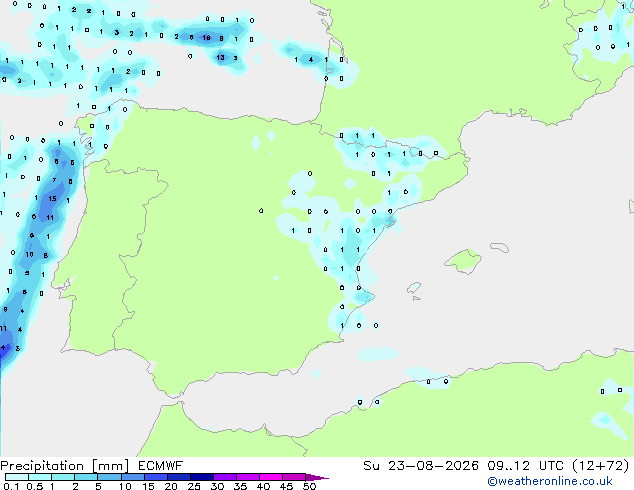
Task: Click the 1–2 mm legend swatch
Action: point(63,477)
